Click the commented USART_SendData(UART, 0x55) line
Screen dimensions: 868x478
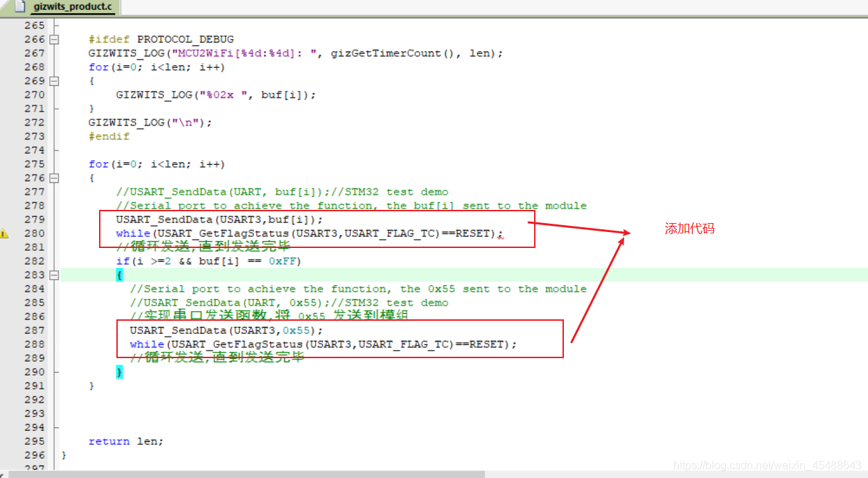(289, 303)
